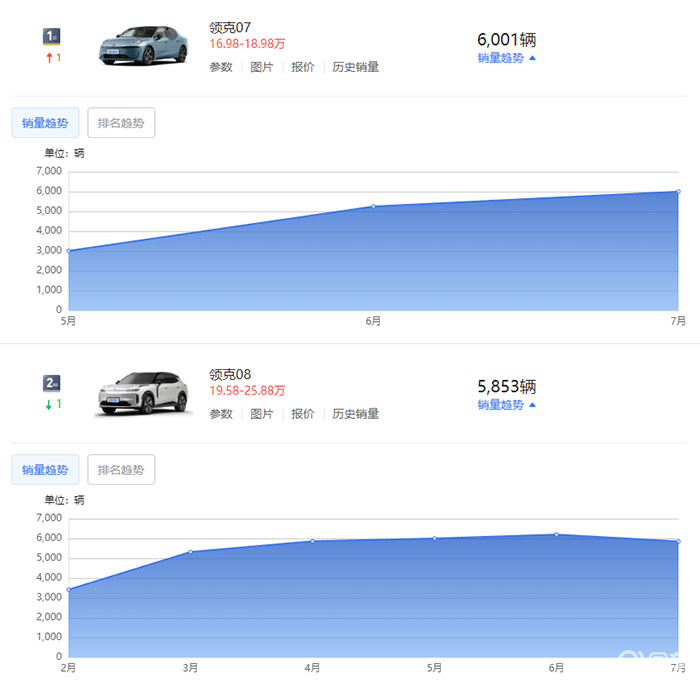This screenshot has height=683, width=700.
Task: Click the 7月 data point on 领克08 chart
Action: 678,541
